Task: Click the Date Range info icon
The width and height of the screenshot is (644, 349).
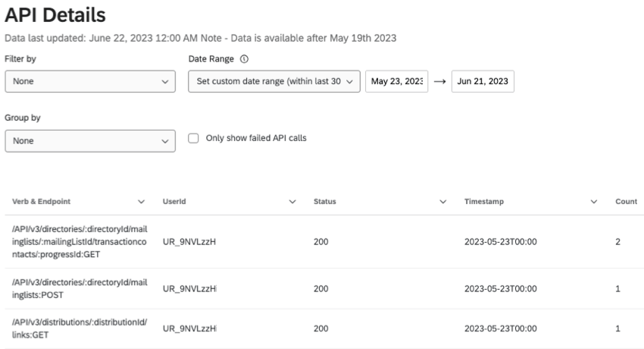Action: (x=244, y=58)
